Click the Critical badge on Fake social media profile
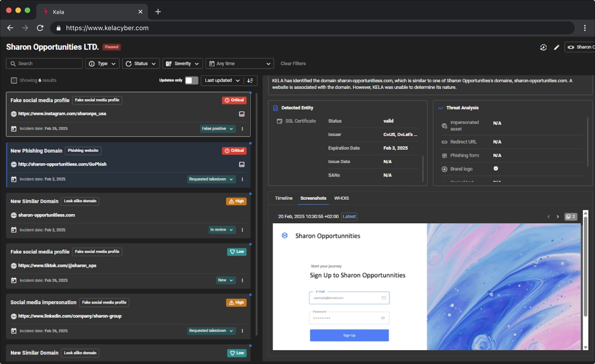Screen dimensions: 595x364 pos(234,100)
